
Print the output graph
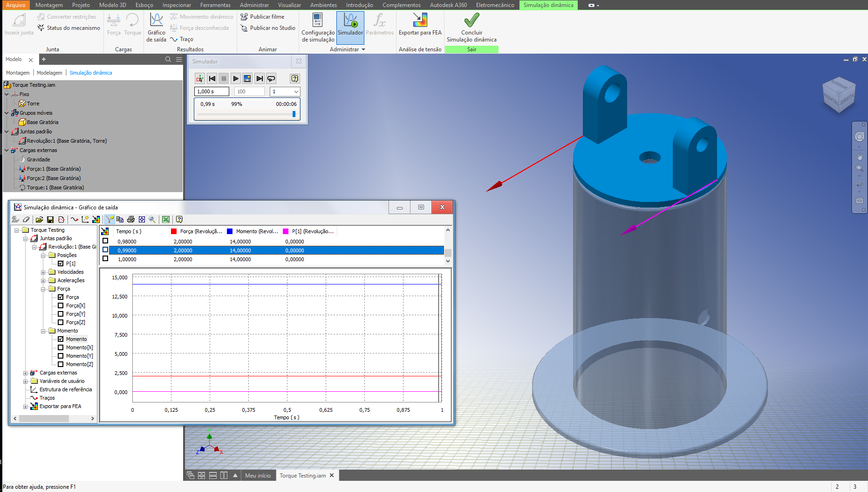coord(131,219)
